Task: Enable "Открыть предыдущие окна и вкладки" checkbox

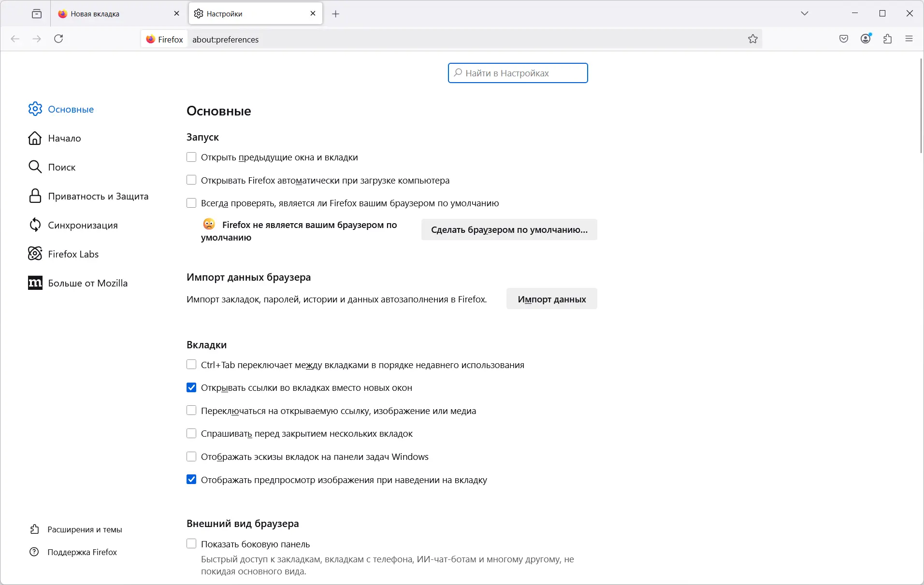Action: click(x=191, y=157)
